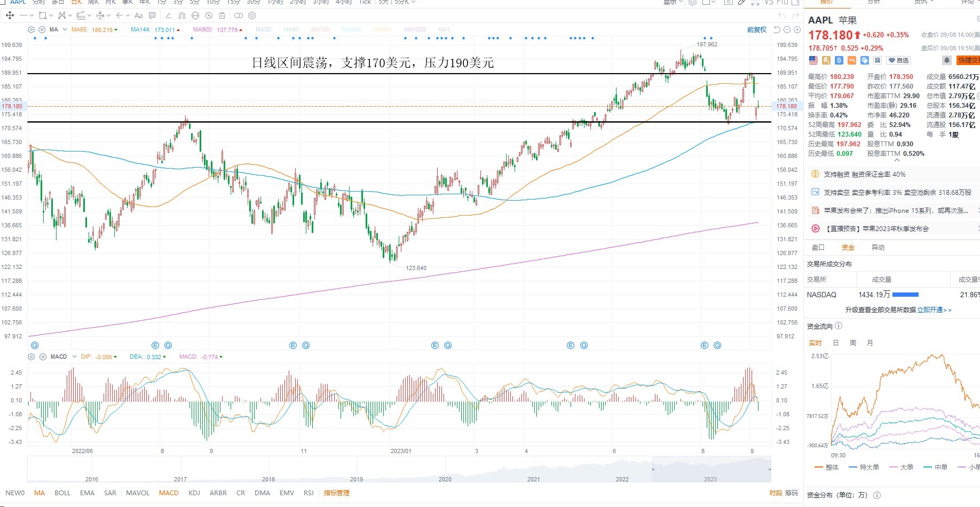Zoom in the chart with plus icon
Viewport: 980px width, 507px height.
[x=797, y=29]
